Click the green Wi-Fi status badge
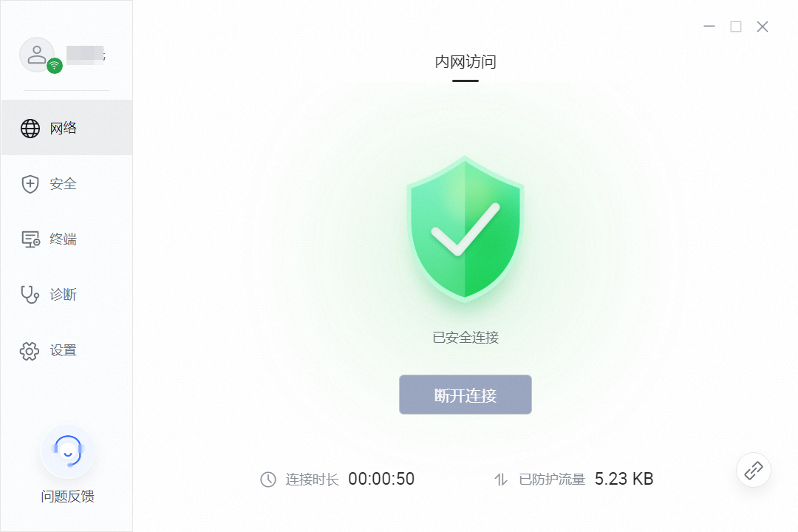The width and height of the screenshot is (798, 532). tap(55, 66)
